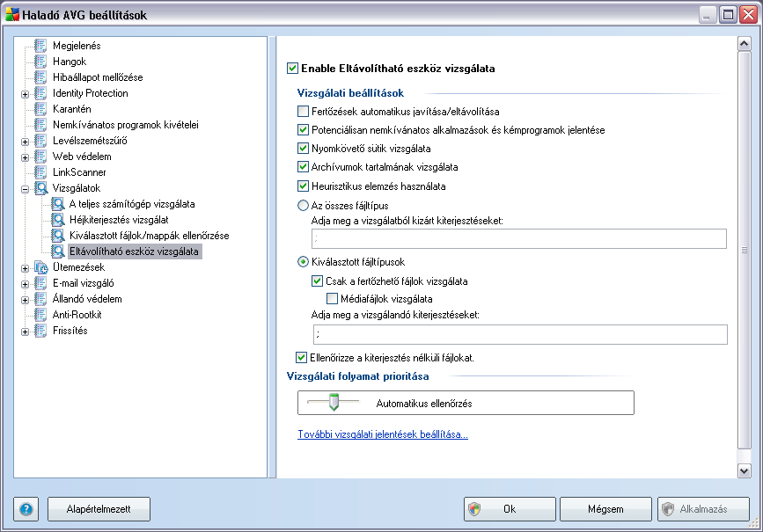Click the Web védelem tree icon
763x532 pixels.
(x=40, y=157)
